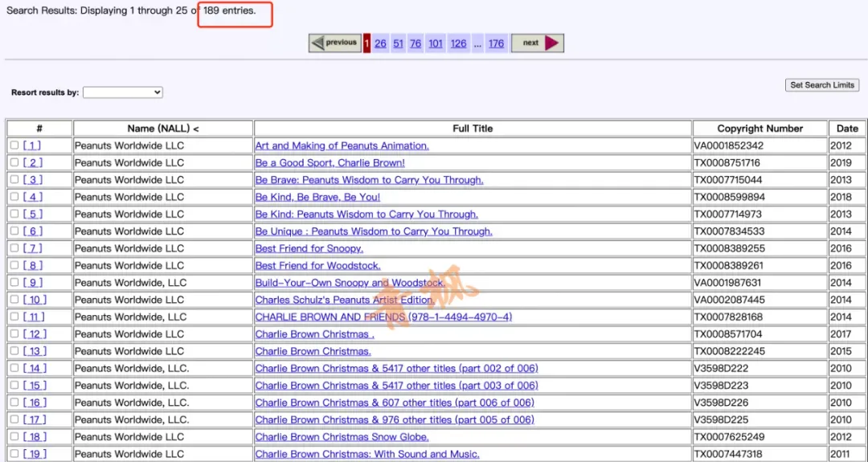This screenshot has height=462, width=868.
Task: Click the next page arrow button
Action: coord(538,43)
